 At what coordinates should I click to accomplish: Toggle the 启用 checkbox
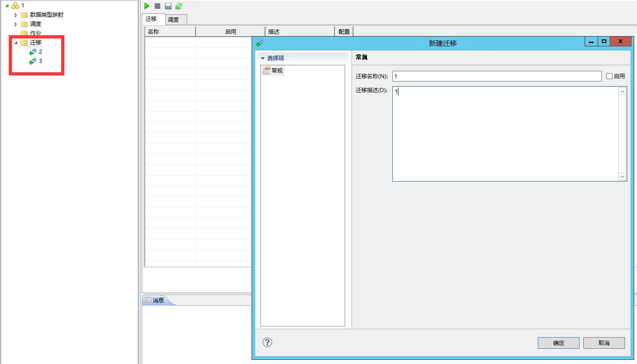click(610, 76)
